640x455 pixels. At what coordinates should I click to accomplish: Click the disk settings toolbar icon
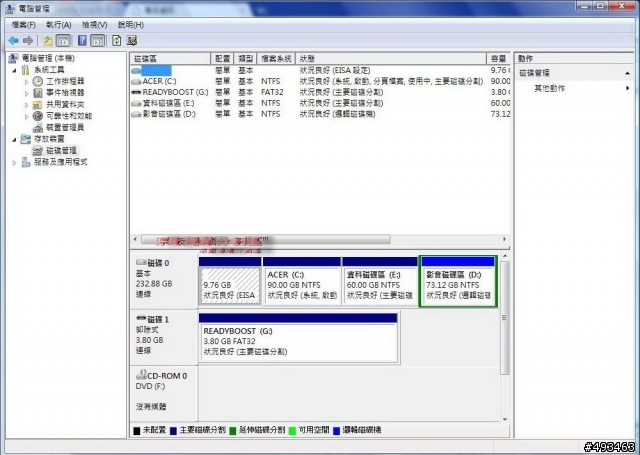pyautogui.click(x=131, y=40)
